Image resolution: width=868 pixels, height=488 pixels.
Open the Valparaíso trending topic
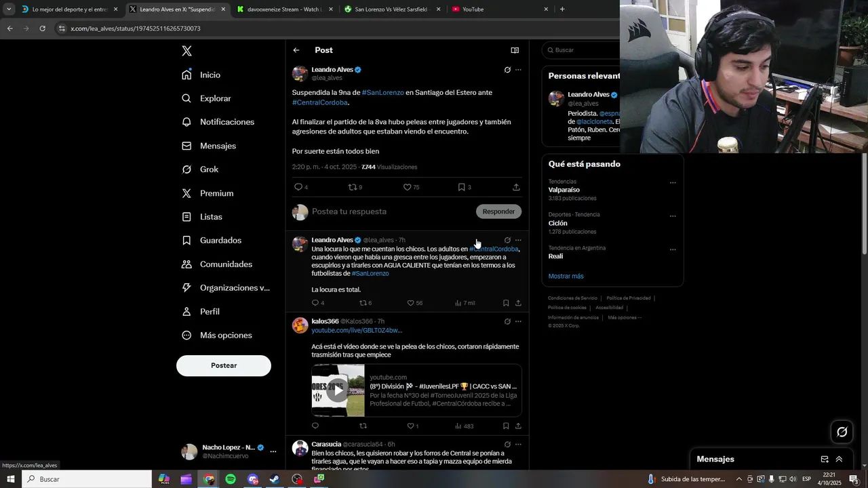tap(564, 190)
